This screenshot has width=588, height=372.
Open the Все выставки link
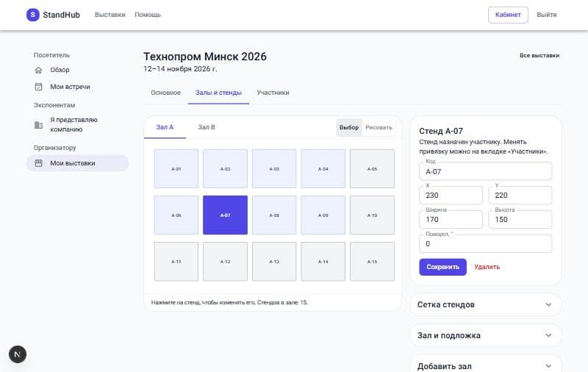(539, 55)
